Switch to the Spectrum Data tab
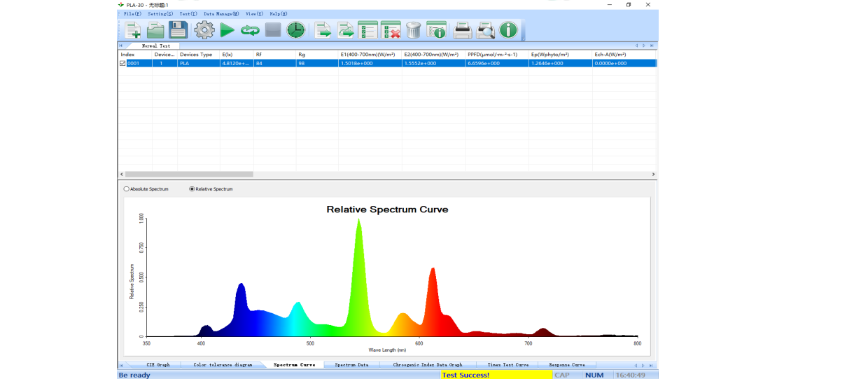This screenshot has height=379, width=868. [351, 365]
